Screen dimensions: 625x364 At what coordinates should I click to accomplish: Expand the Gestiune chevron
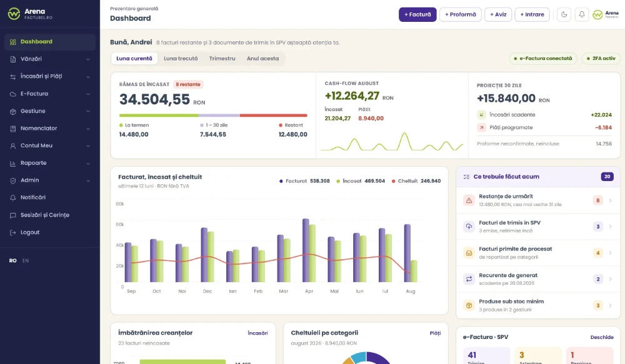pyautogui.click(x=88, y=111)
